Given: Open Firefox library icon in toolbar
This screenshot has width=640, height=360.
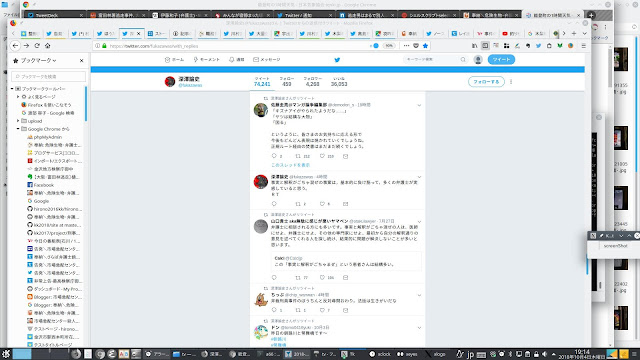Looking at the screenshot, I should click(474, 46).
